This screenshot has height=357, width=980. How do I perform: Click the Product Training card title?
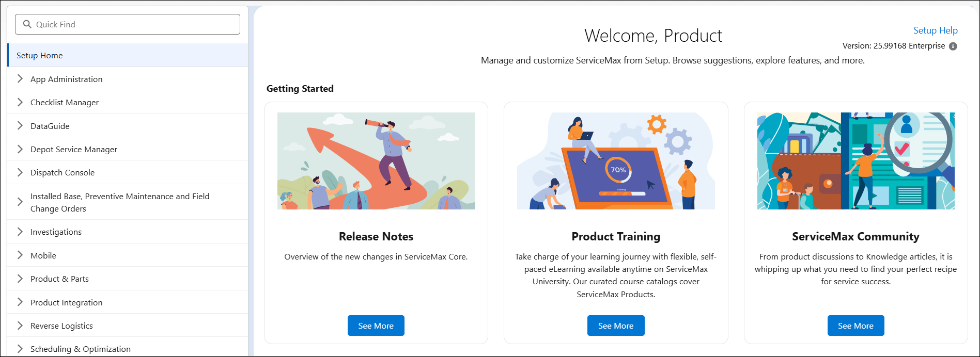tap(616, 236)
